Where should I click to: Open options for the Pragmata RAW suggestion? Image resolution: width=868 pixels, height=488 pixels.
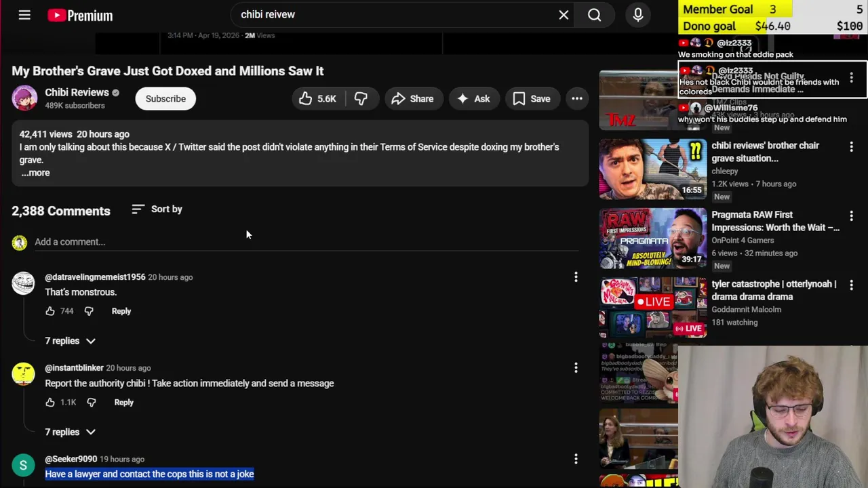pyautogui.click(x=851, y=216)
